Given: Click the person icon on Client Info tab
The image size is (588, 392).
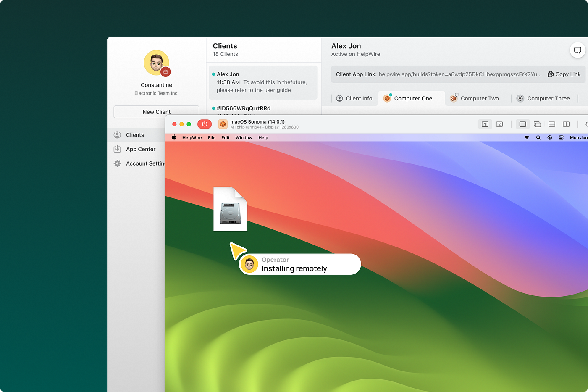Looking at the screenshot, I should click(x=339, y=98).
